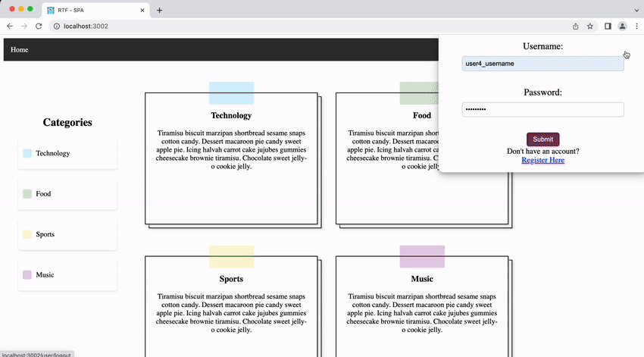The image size is (644, 357).
Task: Open the Music category card
Action: pyautogui.click(x=422, y=307)
